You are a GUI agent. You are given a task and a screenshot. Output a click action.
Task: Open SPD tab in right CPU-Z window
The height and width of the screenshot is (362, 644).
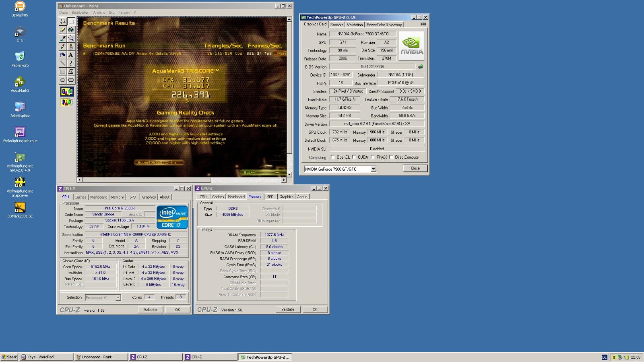(270, 197)
